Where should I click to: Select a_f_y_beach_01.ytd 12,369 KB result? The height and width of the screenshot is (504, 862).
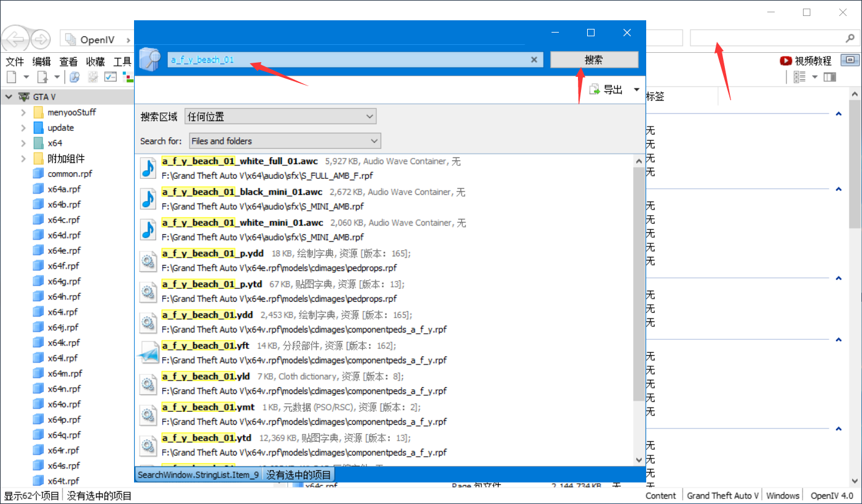pyautogui.click(x=384, y=445)
